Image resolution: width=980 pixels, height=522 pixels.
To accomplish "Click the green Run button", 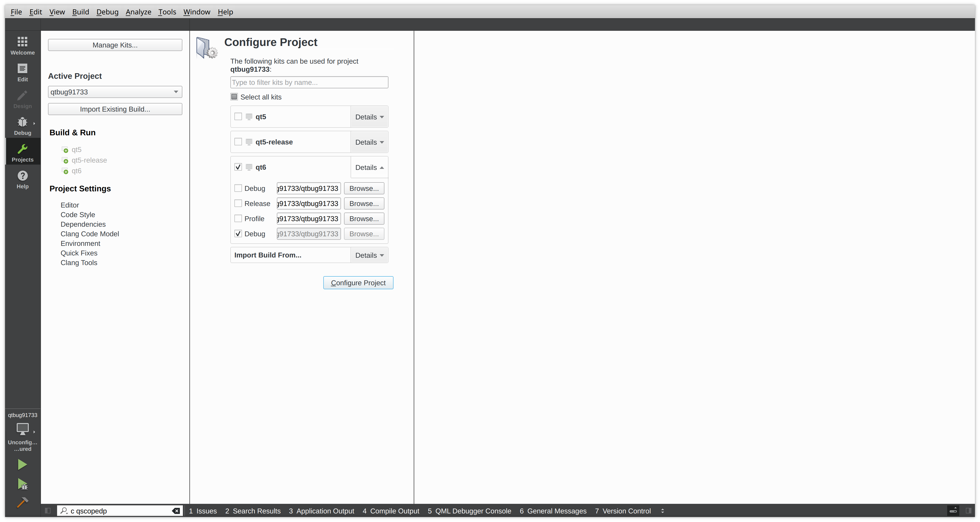I will (22, 464).
